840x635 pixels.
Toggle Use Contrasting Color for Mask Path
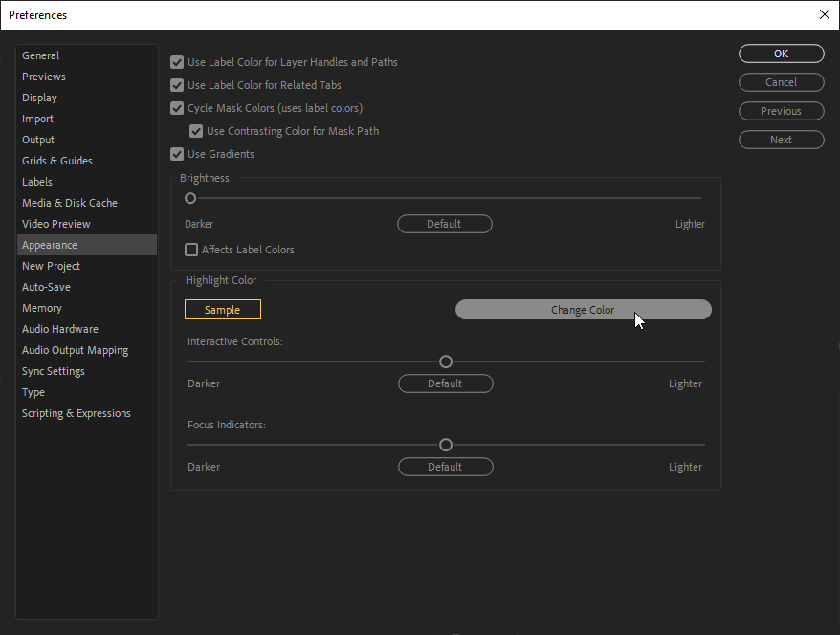[196, 131]
